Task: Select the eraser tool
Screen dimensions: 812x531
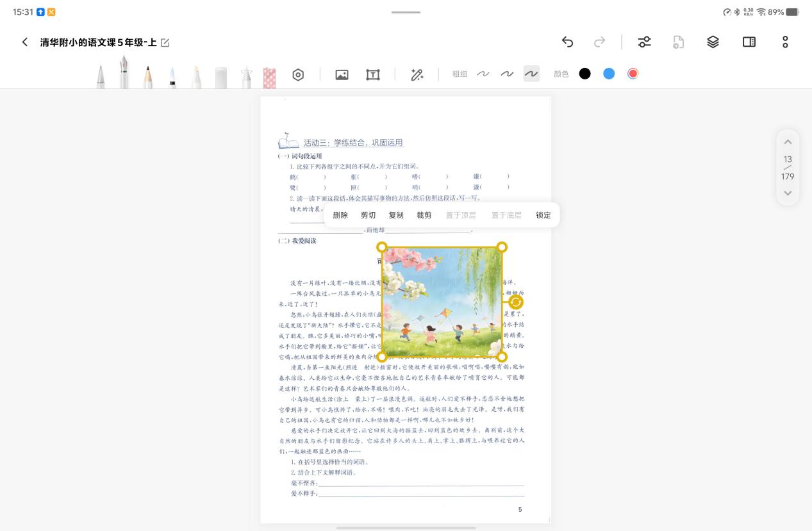Action: (x=220, y=77)
